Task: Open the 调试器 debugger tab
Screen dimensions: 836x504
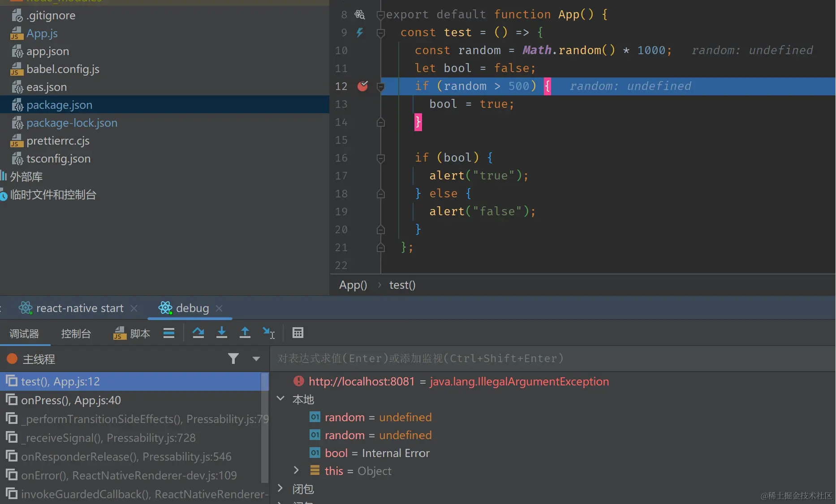Action: click(24, 333)
